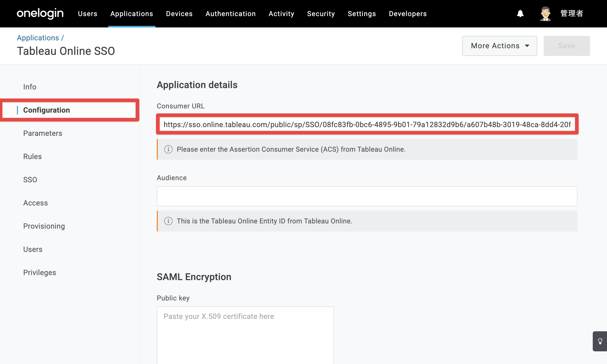Click the 'Public key' label

pyautogui.click(x=173, y=298)
